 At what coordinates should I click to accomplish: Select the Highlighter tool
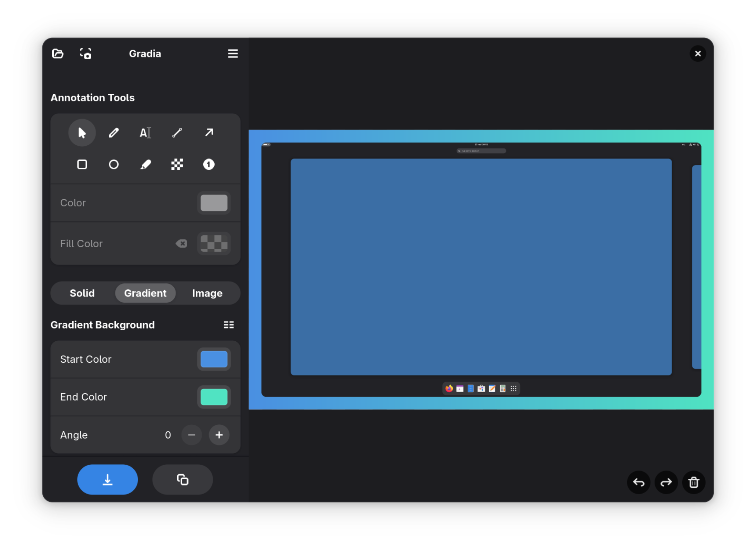(145, 165)
